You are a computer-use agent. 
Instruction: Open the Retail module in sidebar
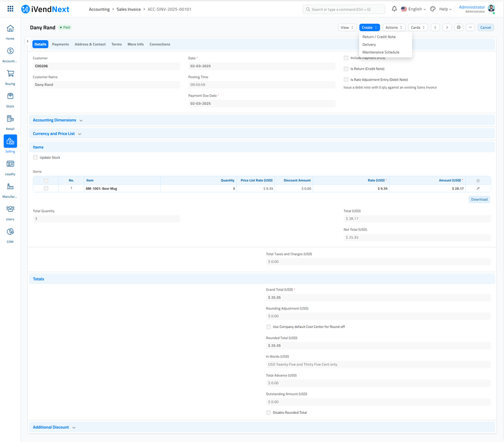tap(10, 119)
